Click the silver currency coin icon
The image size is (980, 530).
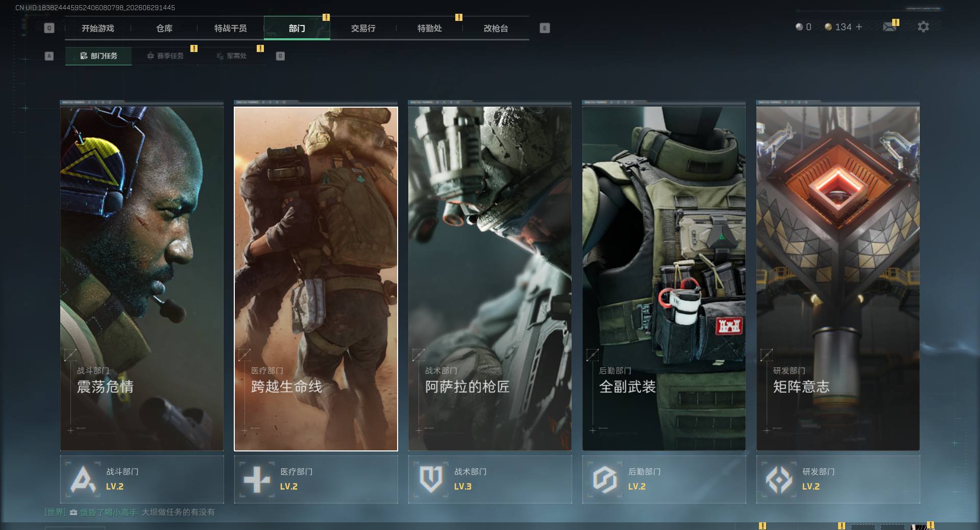[799, 27]
